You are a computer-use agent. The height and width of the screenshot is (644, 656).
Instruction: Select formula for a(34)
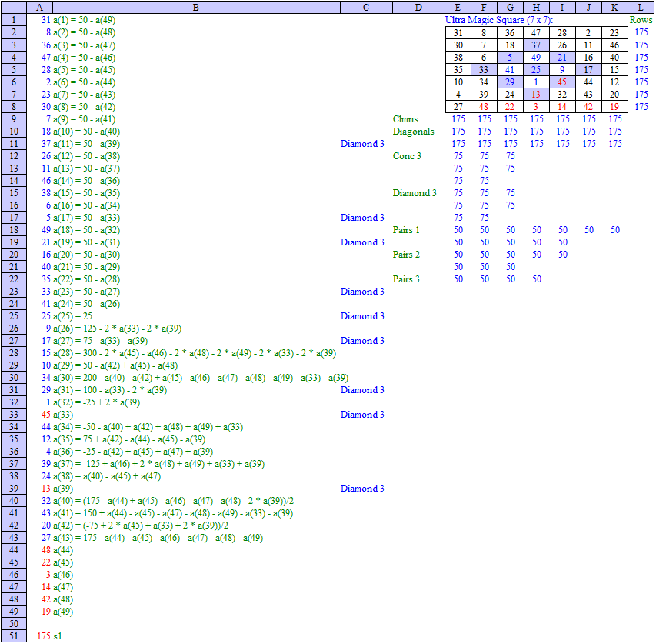[x=148, y=427]
